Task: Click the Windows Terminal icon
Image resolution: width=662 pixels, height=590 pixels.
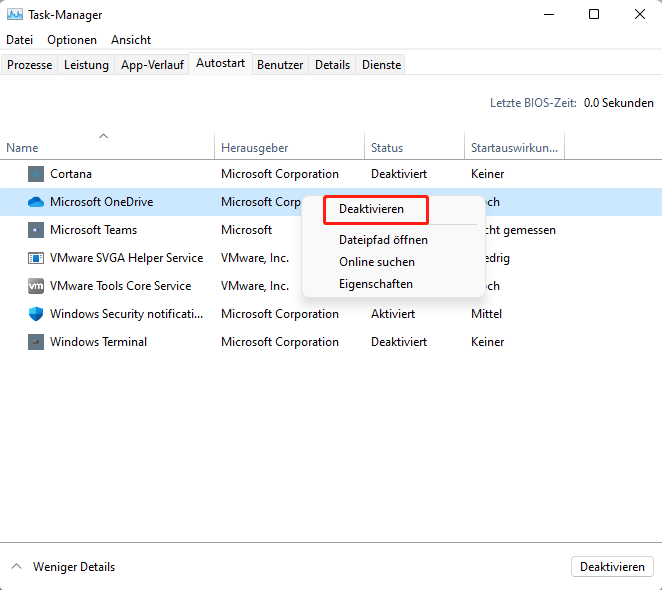Action: pos(36,342)
